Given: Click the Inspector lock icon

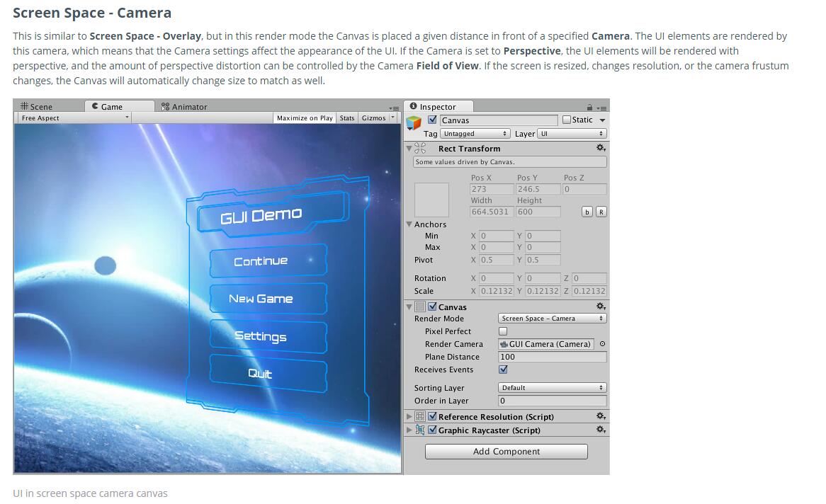Looking at the screenshot, I should pyautogui.click(x=589, y=108).
